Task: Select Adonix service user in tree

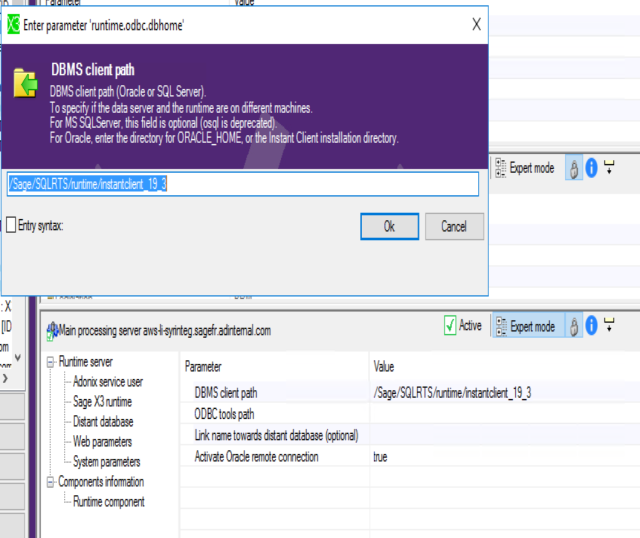Action: click(107, 382)
